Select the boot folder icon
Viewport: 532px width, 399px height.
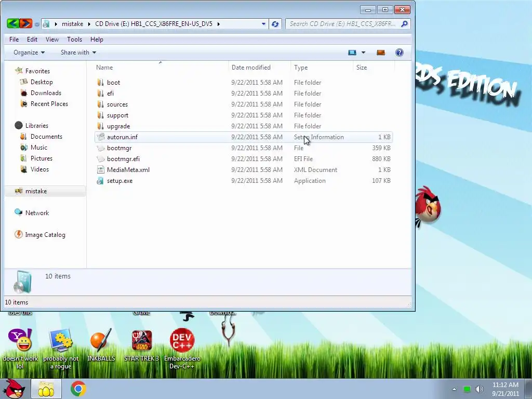point(100,83)
